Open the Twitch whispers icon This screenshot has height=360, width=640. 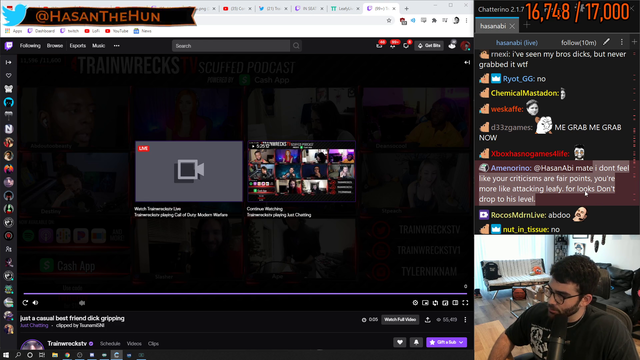point(406,45)
